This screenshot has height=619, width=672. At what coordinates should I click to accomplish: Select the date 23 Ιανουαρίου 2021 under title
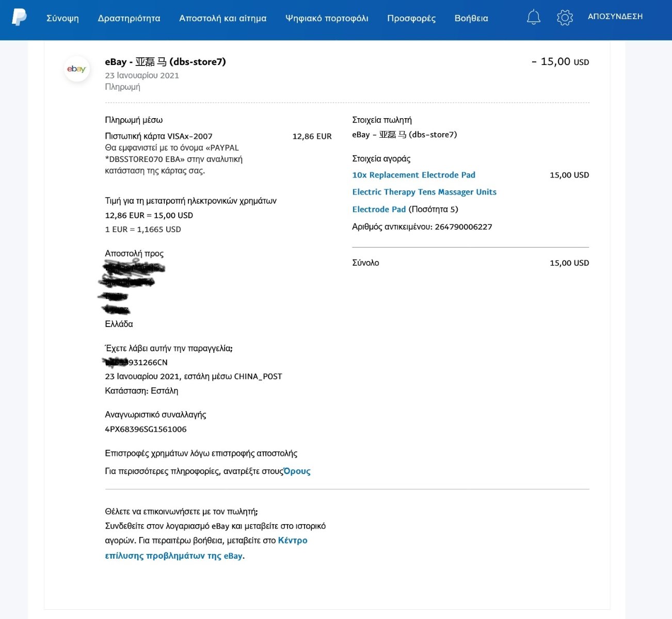(142, 75)
